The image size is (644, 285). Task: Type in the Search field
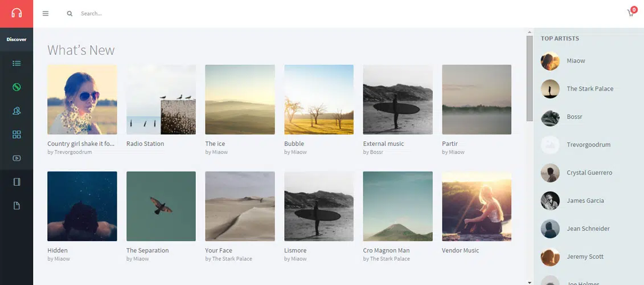coord(171,14)
